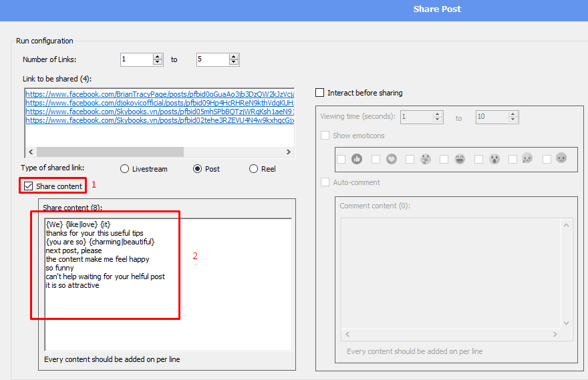This screenshot has height=380, width=588.
Task: Click comment content right scroll arrow
Action: point(555,335)
